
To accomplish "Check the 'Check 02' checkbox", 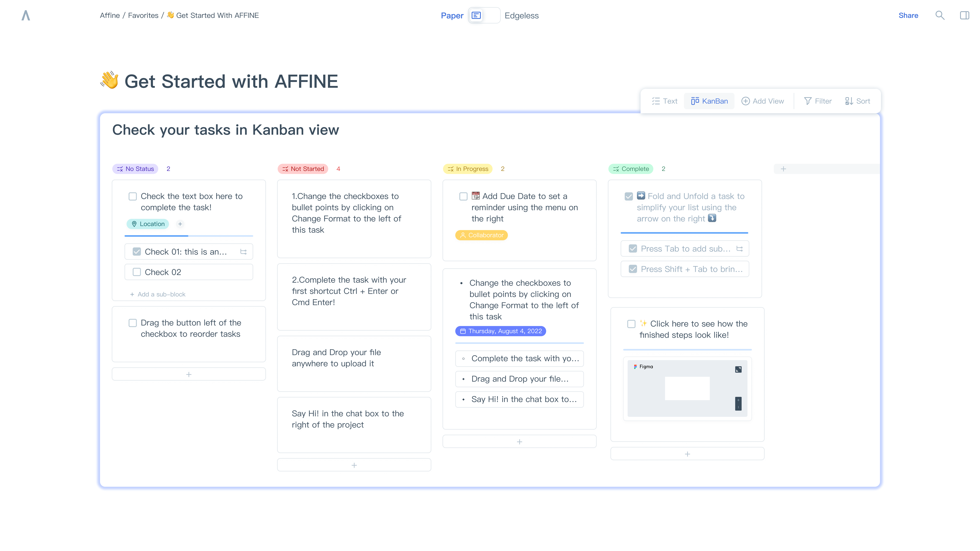I will [x=137, y=272].
